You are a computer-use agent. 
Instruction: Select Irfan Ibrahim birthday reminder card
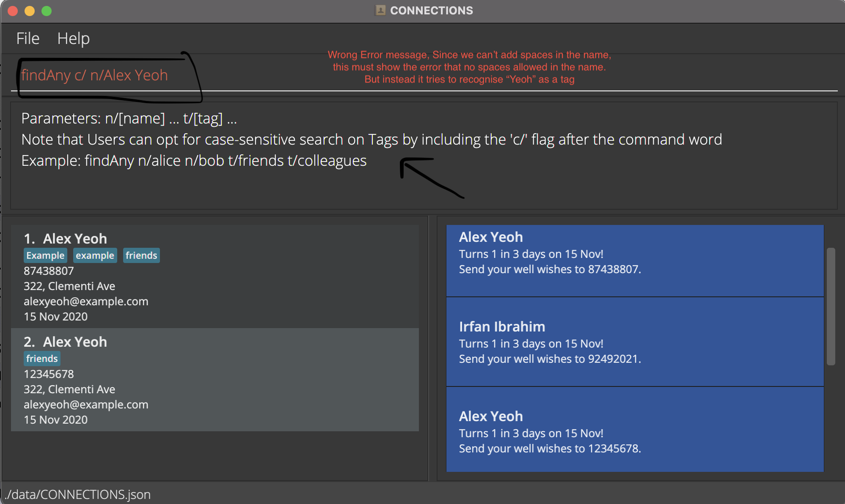(x=635, y=342)
